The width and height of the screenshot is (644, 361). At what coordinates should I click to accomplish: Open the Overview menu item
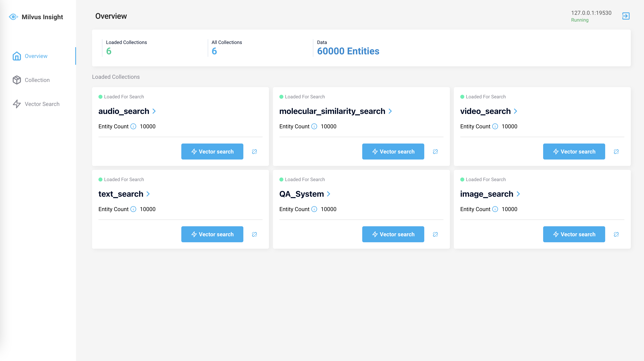pyautogui.click(x=38, y=56)
